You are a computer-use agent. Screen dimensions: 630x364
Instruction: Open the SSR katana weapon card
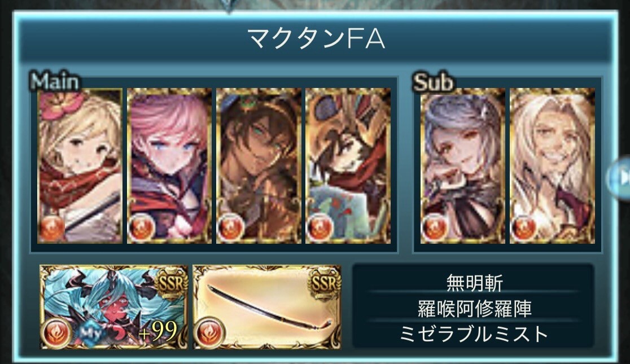(267, 307)
